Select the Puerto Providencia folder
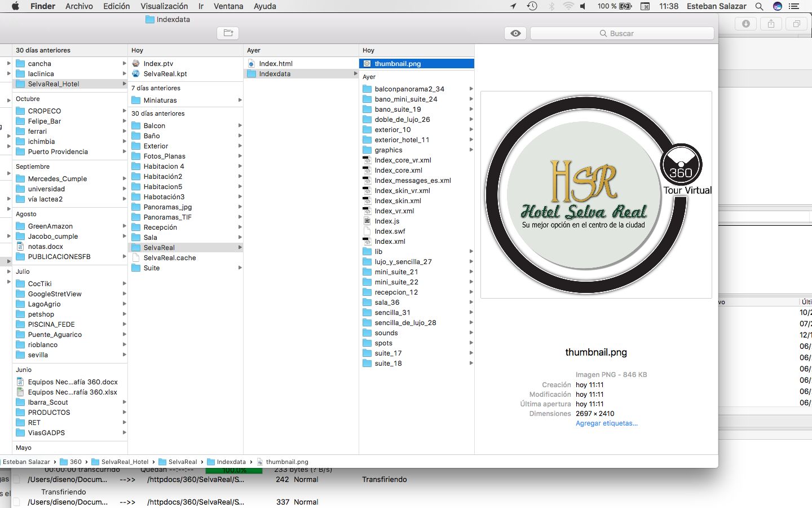Image resolution: width=812 pixels, height=508 pixels. tap(69, 152)
